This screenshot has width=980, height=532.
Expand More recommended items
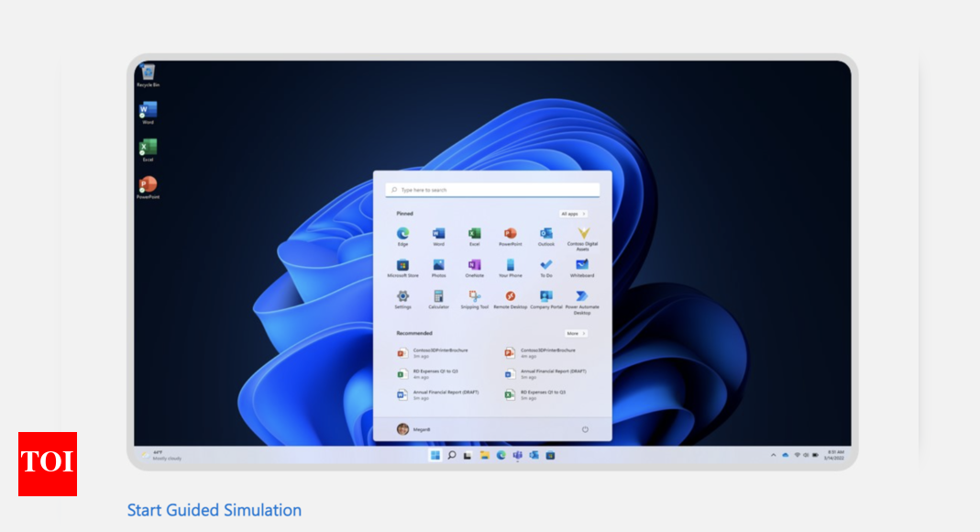tap(576, 333)
